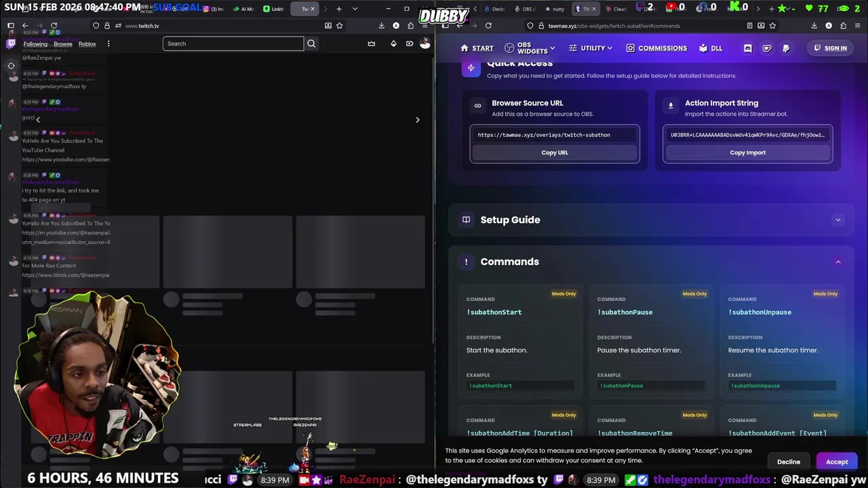Click the Twitch search input field

click(233, 43)
